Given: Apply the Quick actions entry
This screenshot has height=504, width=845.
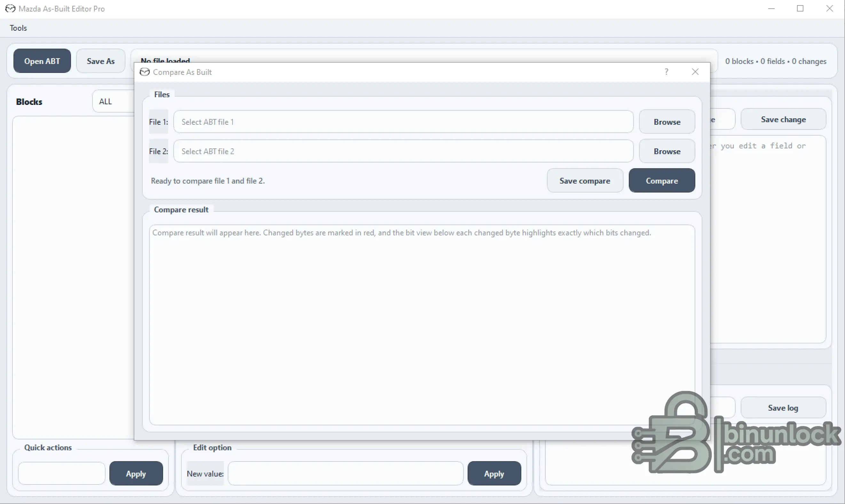Looking at the screenshot, I should coord(136,473).
